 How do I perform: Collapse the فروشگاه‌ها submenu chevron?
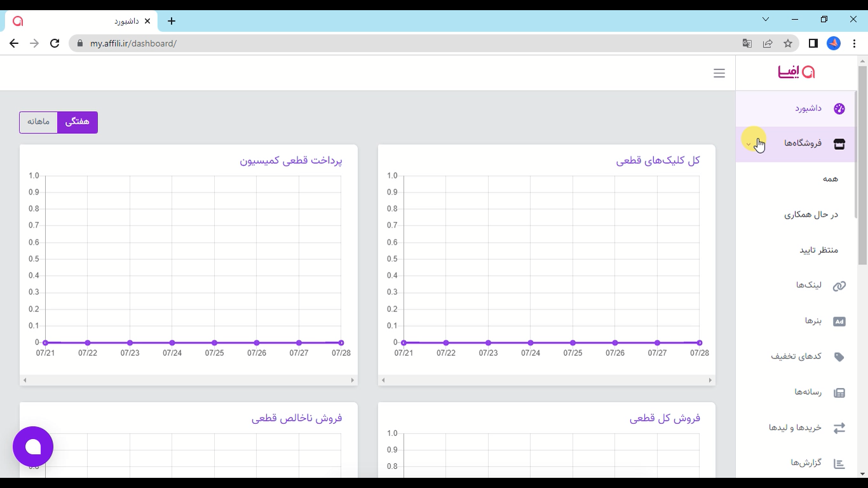pyautogui.click(x=749, y=144)
